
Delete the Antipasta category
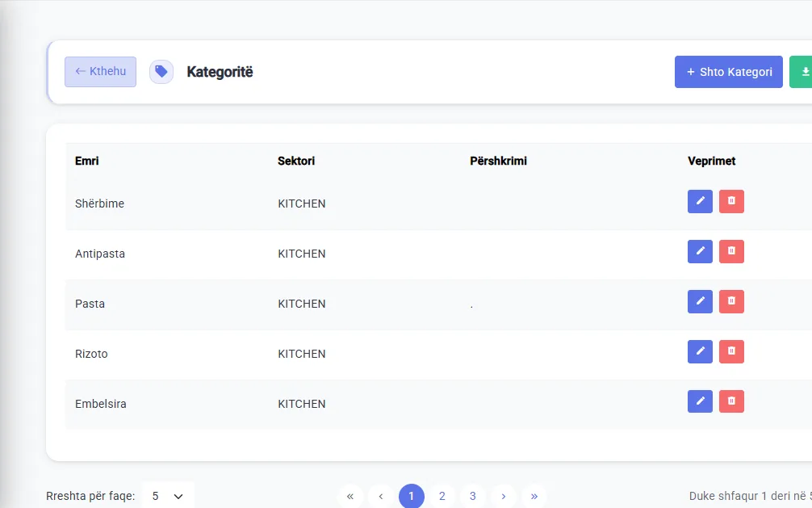coord(731,251)
